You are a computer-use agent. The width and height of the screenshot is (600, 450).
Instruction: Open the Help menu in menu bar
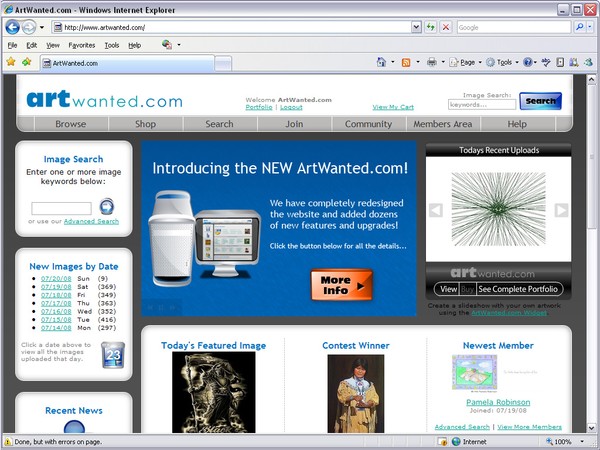(134, 45)
